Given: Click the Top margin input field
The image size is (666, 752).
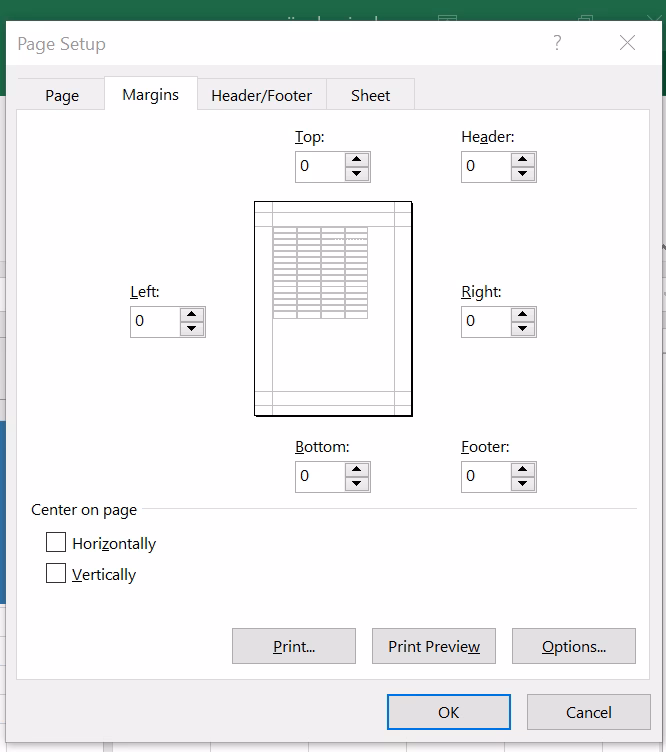Looking at the screenshot, I should [x=320, y=167].
